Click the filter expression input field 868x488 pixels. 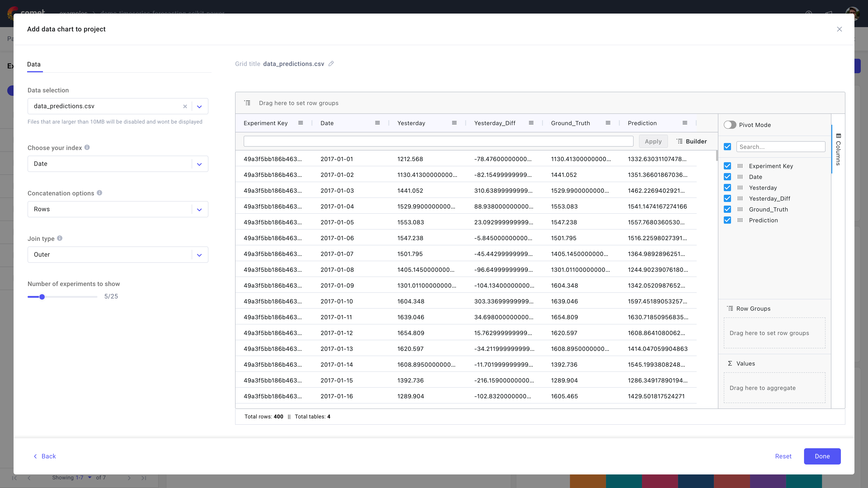(438, 141)
